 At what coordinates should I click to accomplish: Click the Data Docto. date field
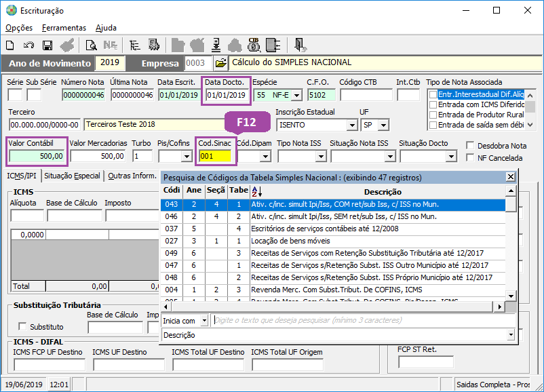tap(226, 95)
